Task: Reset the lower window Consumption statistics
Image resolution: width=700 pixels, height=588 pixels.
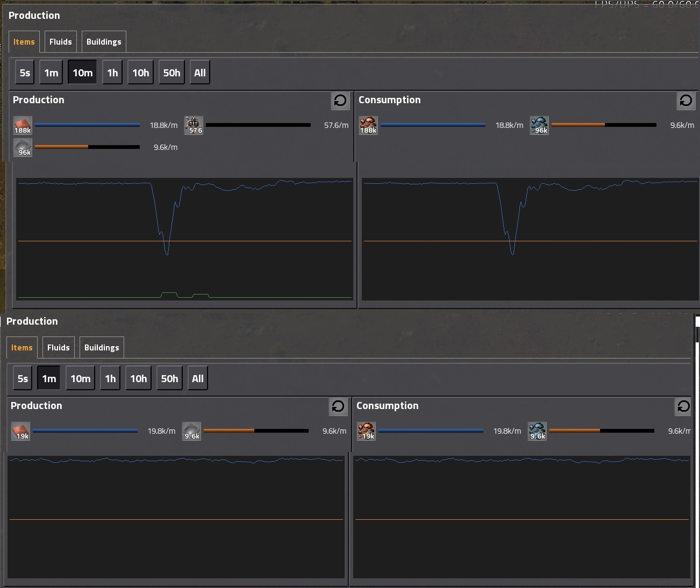Action: pyautogui.click(x=683, y=406)
